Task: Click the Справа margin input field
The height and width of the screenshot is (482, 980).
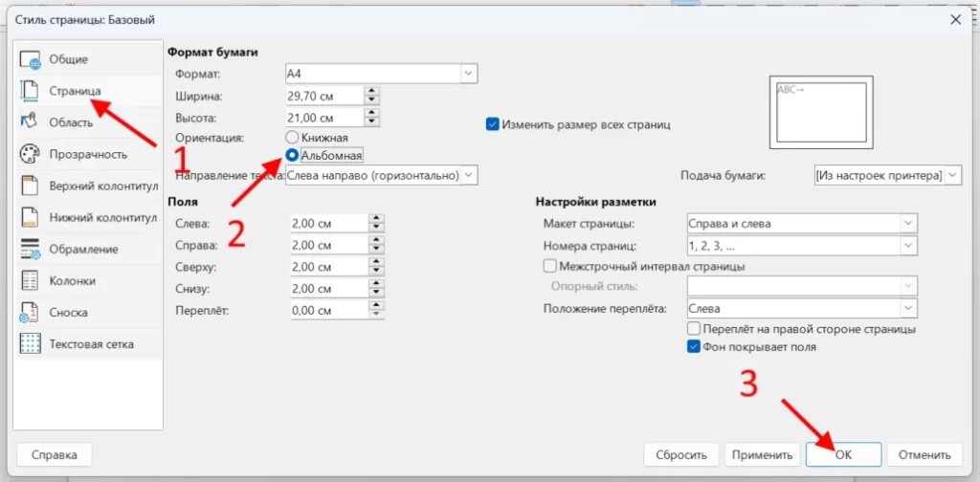Action: tap(328, 246)
